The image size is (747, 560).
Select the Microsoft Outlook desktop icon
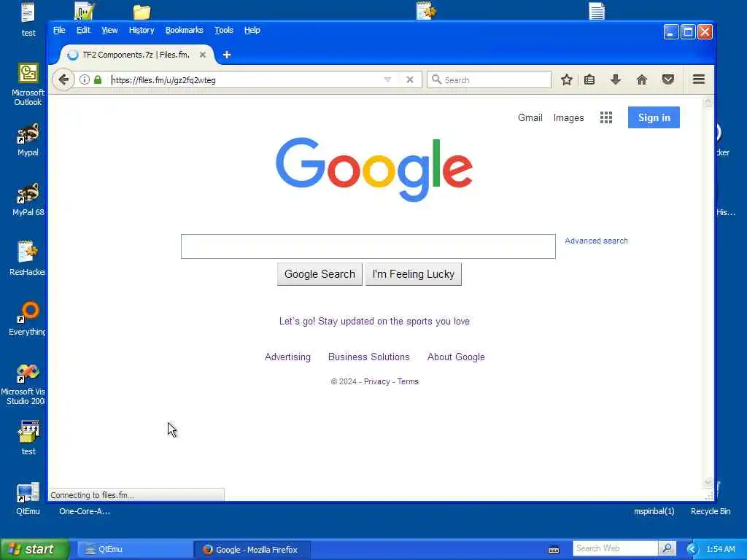click(x=28, y=85)
